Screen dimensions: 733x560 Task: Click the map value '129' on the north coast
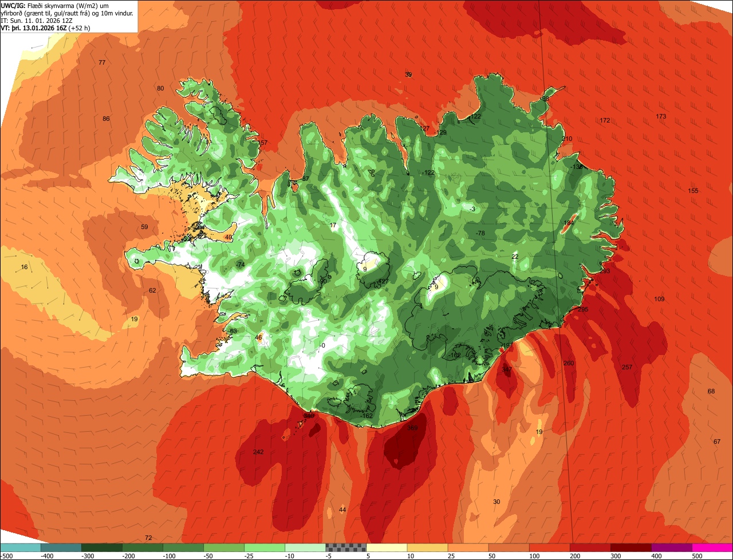point(442,132)
